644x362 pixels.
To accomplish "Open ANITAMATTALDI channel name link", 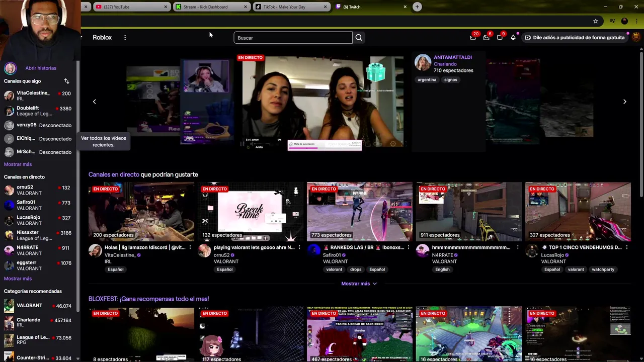I will point(453,57).
